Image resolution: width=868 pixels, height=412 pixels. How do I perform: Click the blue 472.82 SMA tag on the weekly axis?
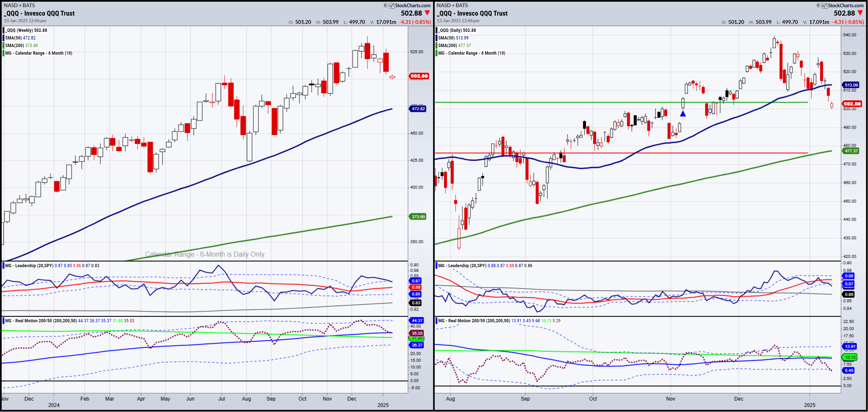coord(418,109)
